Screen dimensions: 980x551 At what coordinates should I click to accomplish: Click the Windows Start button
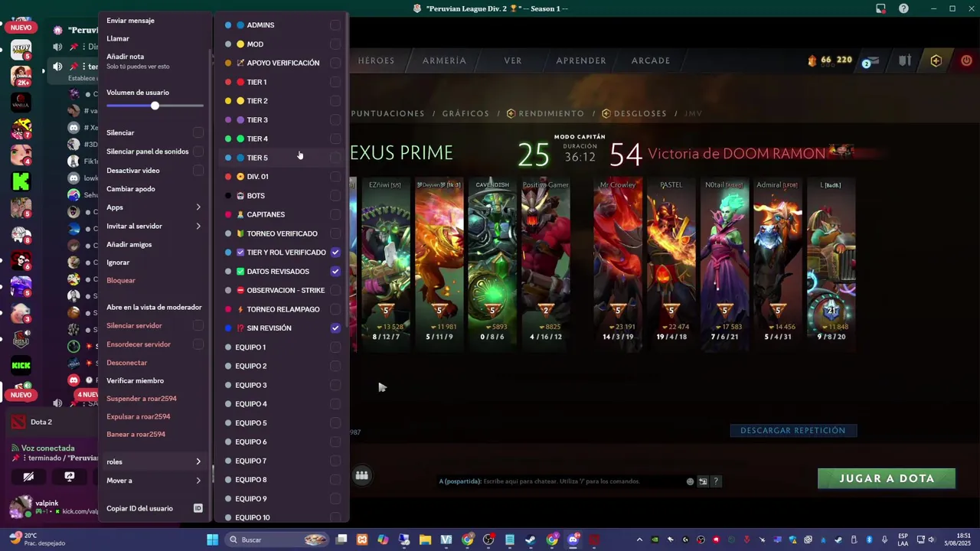point(212,540)
